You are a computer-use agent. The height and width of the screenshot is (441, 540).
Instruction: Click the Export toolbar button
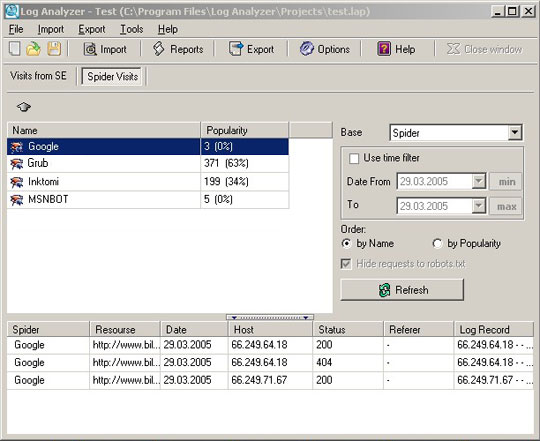[251, 49]
